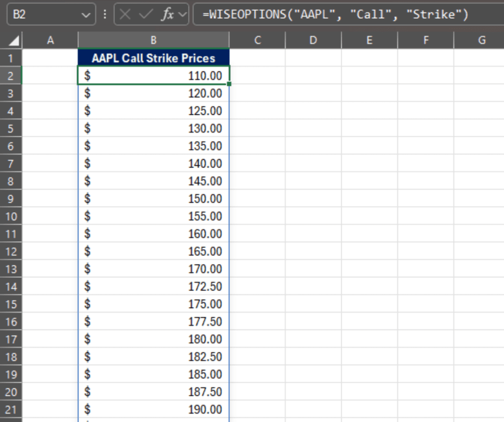504x422 pixels.
Task: Select column B header
Action: tap(154, 40)
